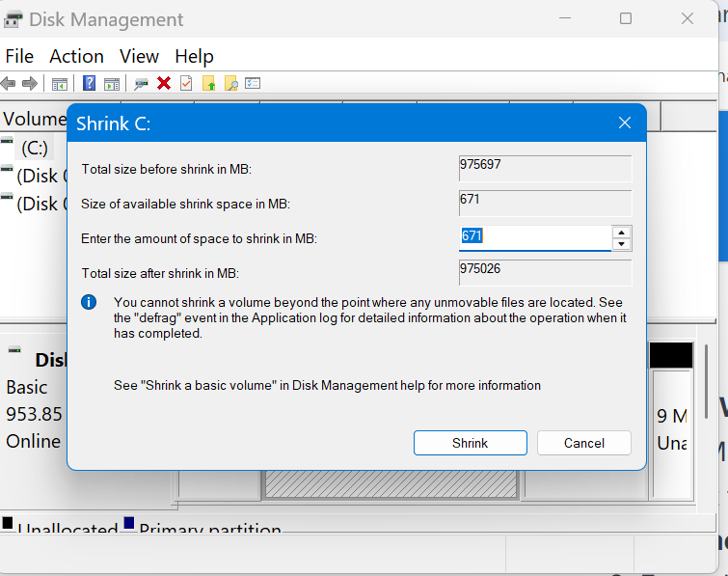Click the Properties checkmark page icon
The height and width of the screenshot is (576, 728).
tap(186, 84)
